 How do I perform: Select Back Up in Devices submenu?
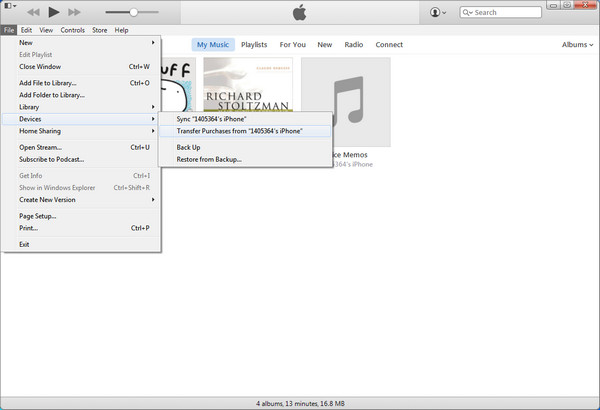coord(245,147)
